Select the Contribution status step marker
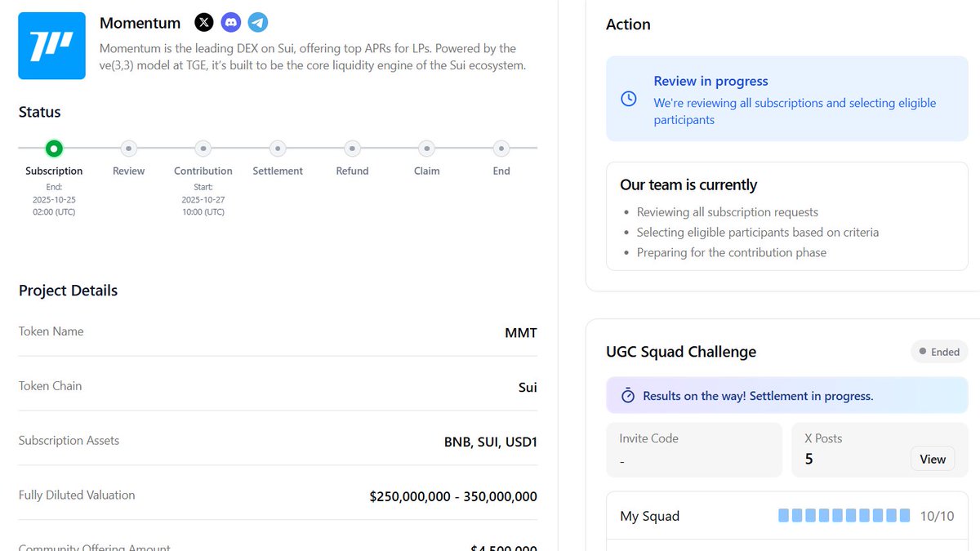The width and height of the screenshot is (980, 551). click(x=203, y=149)
